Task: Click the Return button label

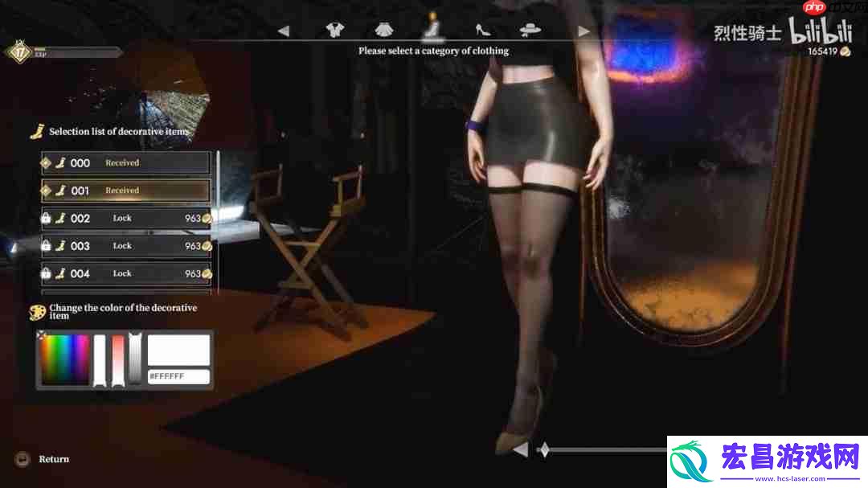Action: [54, 459]
